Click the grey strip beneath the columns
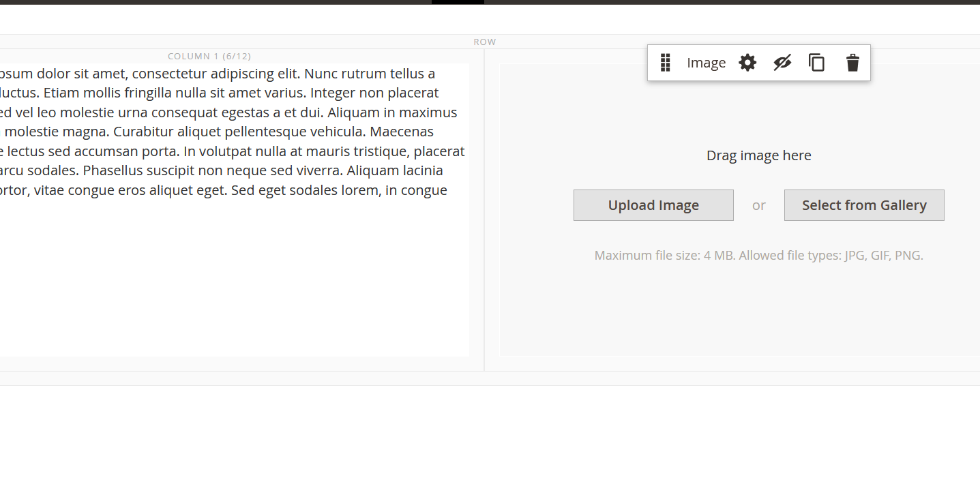 [x=477, y=378]
